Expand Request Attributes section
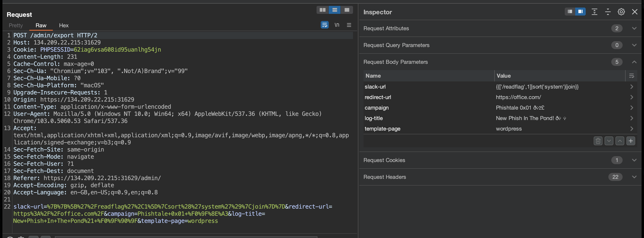This screenshot has width=644, height=238. (x=634, y=28)
